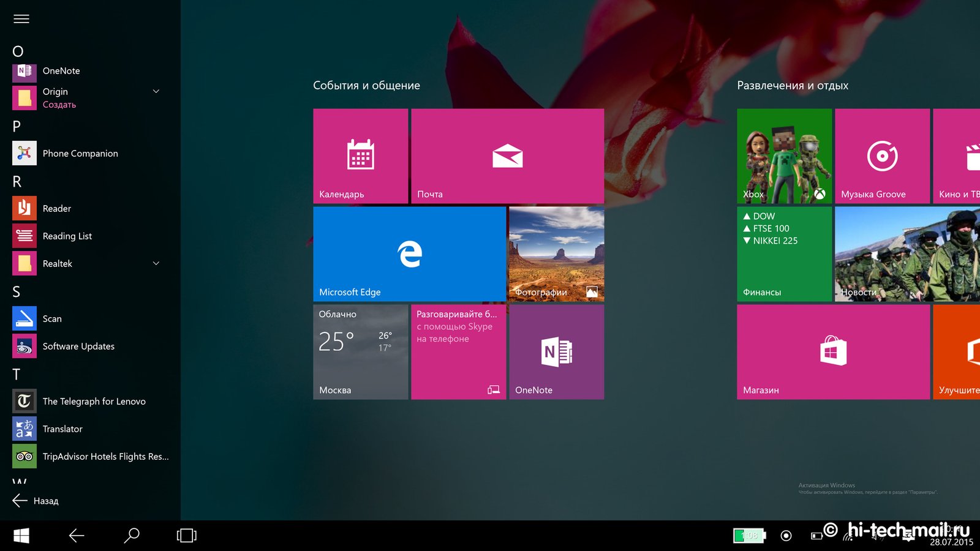Open the Новости news tile
This screenshot has width=980, height=551.
click(x=908, y=254)
